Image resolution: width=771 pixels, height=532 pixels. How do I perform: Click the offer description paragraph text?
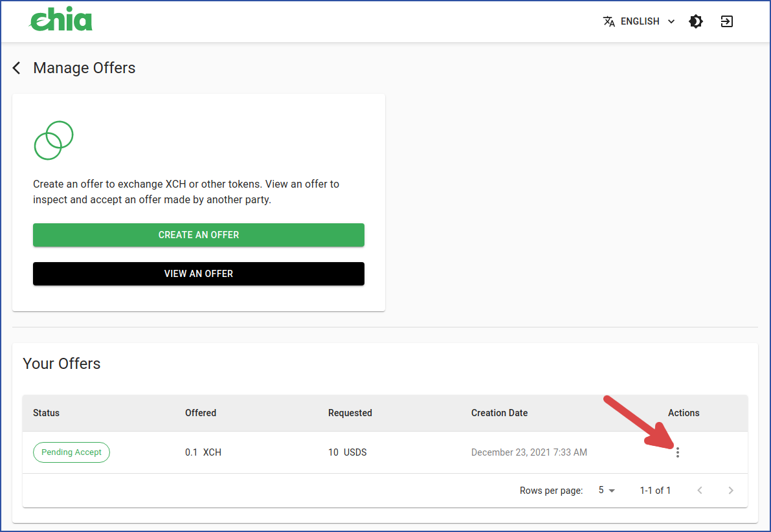pos(186,192)
